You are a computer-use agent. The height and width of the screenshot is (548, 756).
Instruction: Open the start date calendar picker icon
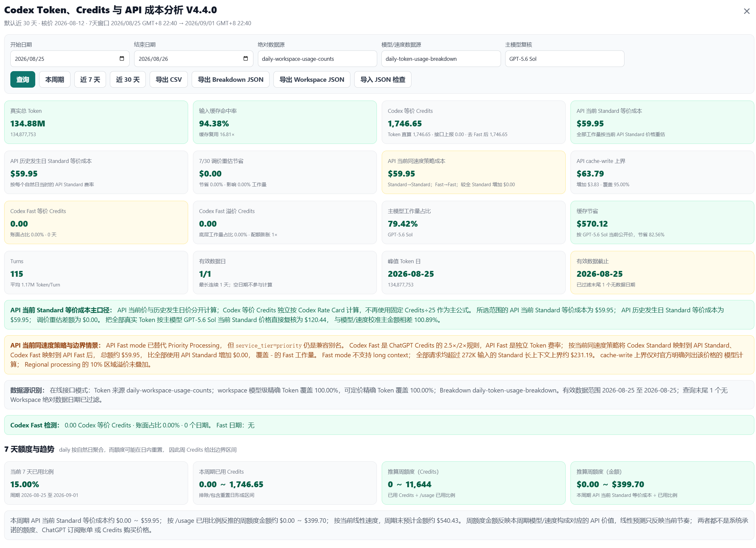click(x=122, y=59)
